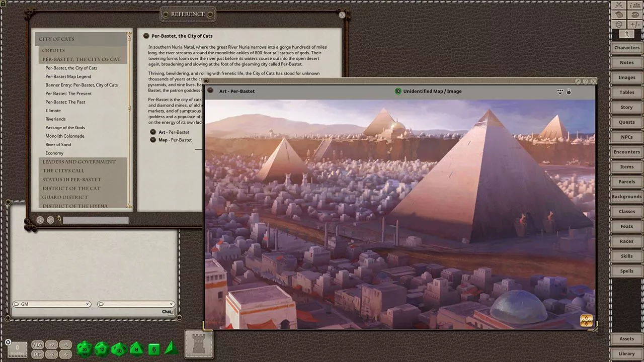Viewport: 644px width, 362px height.
Task: Roll the green d6 die
Action: 154,348
